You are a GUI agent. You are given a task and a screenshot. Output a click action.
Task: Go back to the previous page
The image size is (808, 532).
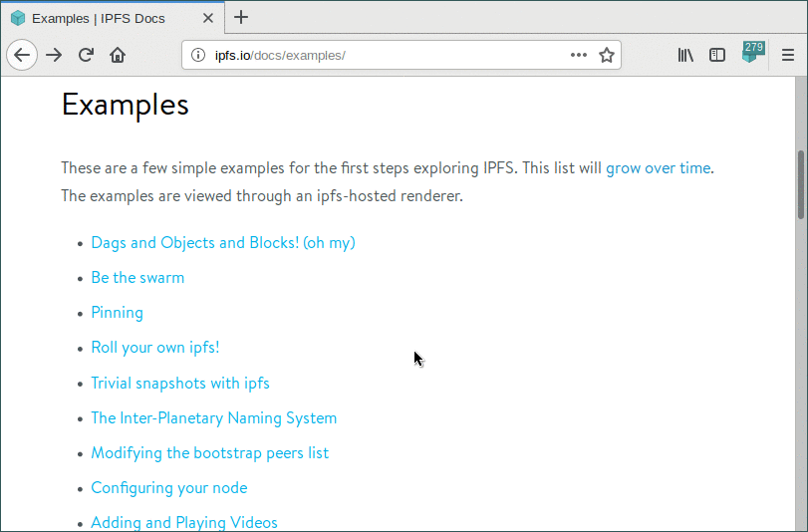(22, 55)
